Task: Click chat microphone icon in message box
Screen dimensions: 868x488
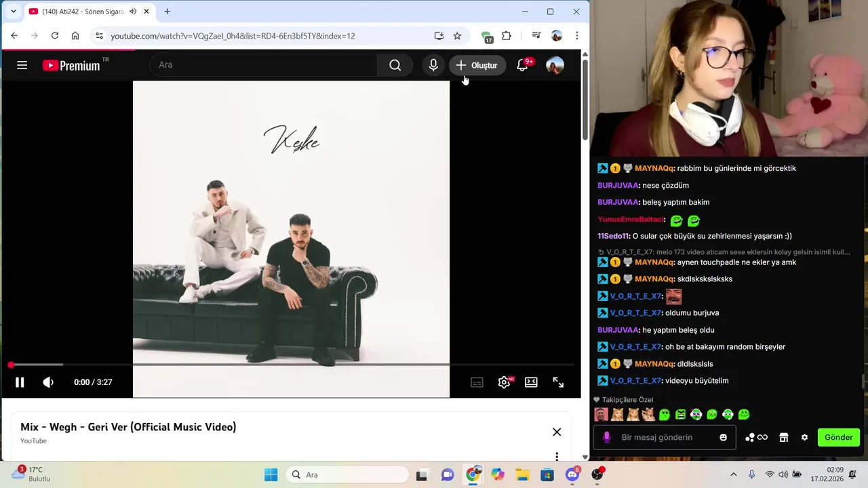Action: 606,438
